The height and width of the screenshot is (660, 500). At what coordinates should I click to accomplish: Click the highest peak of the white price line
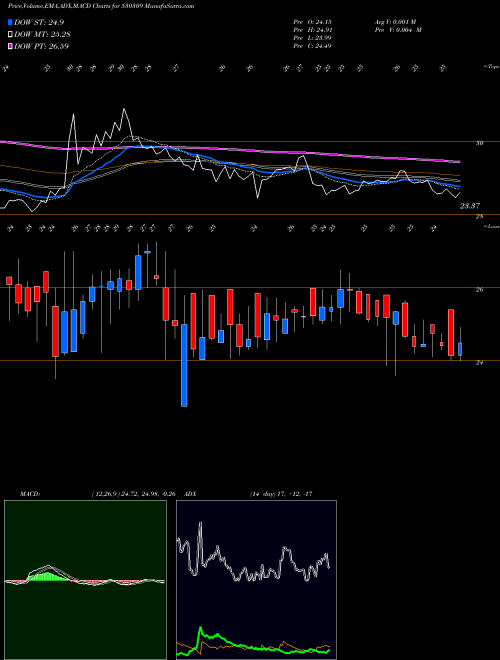coord(124,109)
